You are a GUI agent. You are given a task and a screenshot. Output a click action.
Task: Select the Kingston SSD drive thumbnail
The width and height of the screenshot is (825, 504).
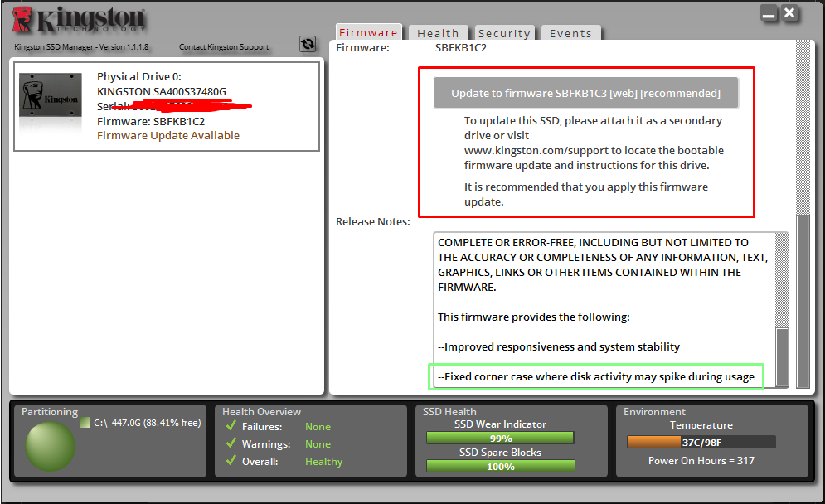[51, 95]
